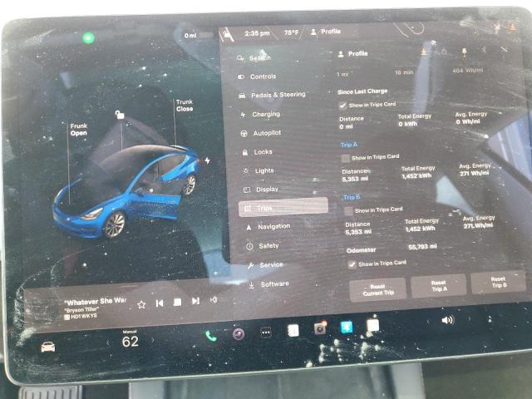Stop the current media playback
The image size is (532, 399).
(177, 302)
